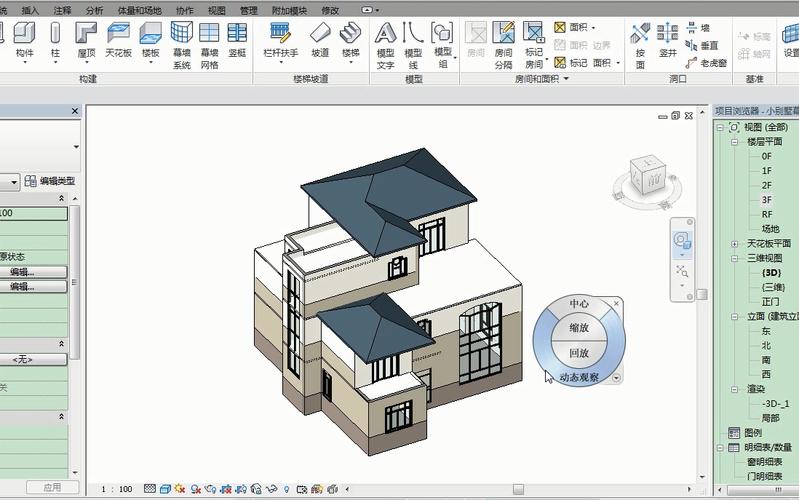This screenshot has width=799, height=500.
Task: Select the 幕墙系统 curtain system tool
Action: (181, 45)
